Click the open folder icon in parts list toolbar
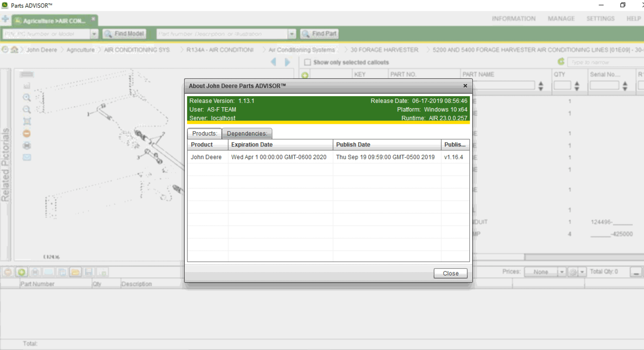The height and width of the screenshot is (350, 644). (x=75, y=272)
